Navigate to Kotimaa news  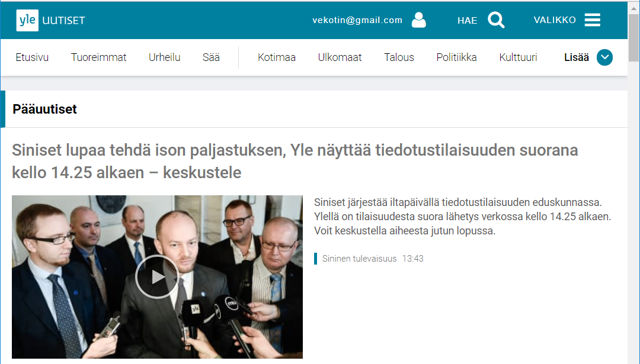click(x=276, y=57)
